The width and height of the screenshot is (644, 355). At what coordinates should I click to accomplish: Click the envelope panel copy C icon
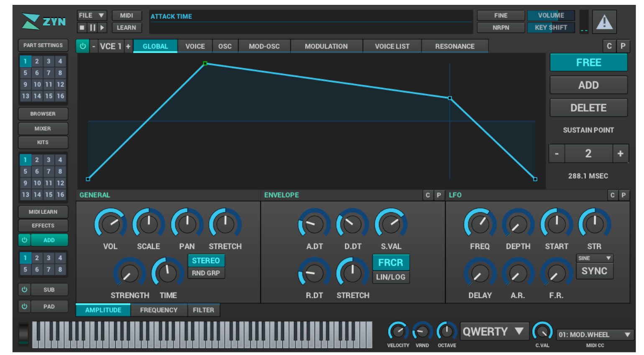pos(427,195)
